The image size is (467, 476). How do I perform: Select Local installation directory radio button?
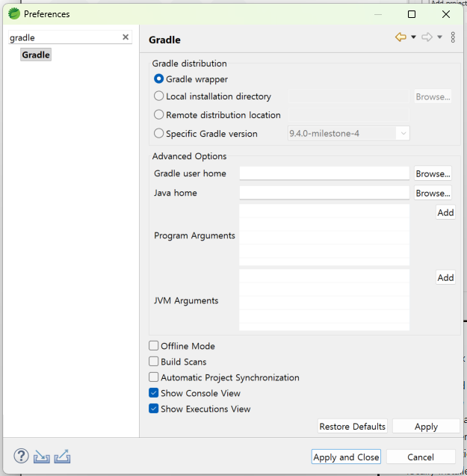coord(158,96)
